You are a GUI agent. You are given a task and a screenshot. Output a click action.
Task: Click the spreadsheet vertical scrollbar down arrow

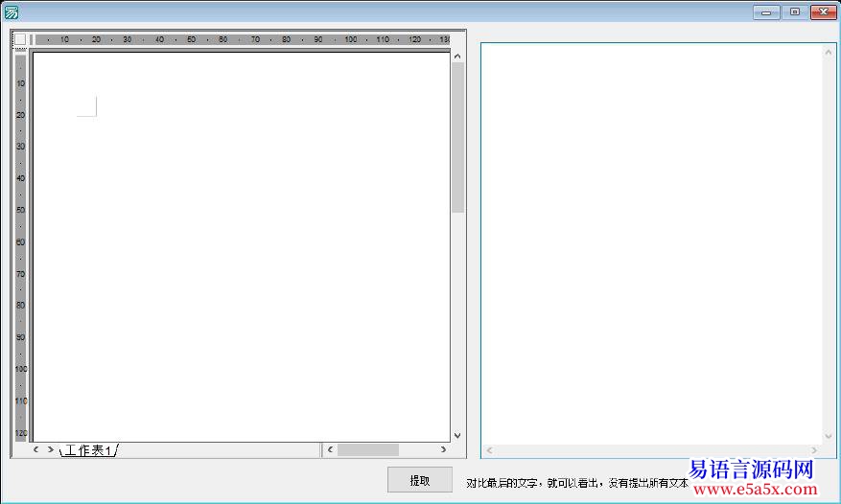pos(457,435)
